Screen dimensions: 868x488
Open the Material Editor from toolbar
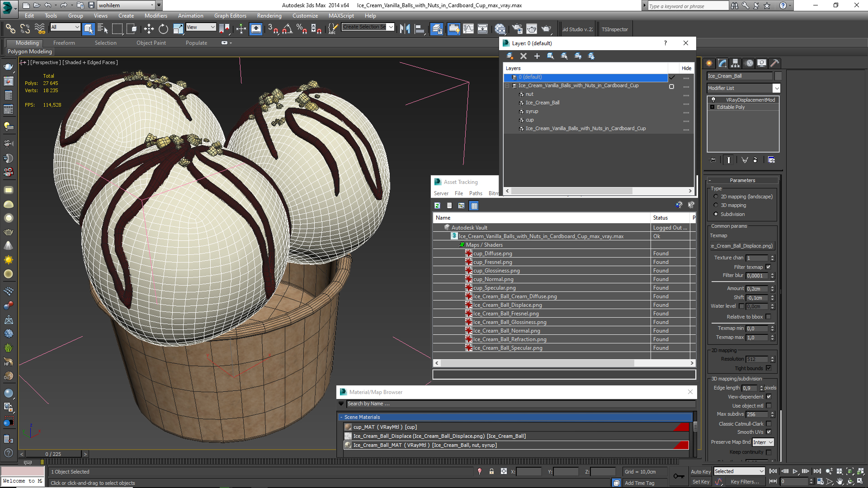click(500, 29)
